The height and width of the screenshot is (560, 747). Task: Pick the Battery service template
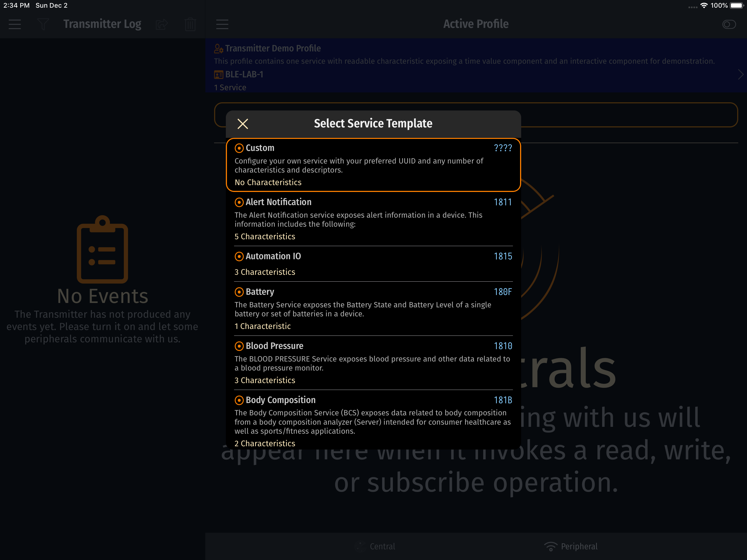[x=260, y=292]
